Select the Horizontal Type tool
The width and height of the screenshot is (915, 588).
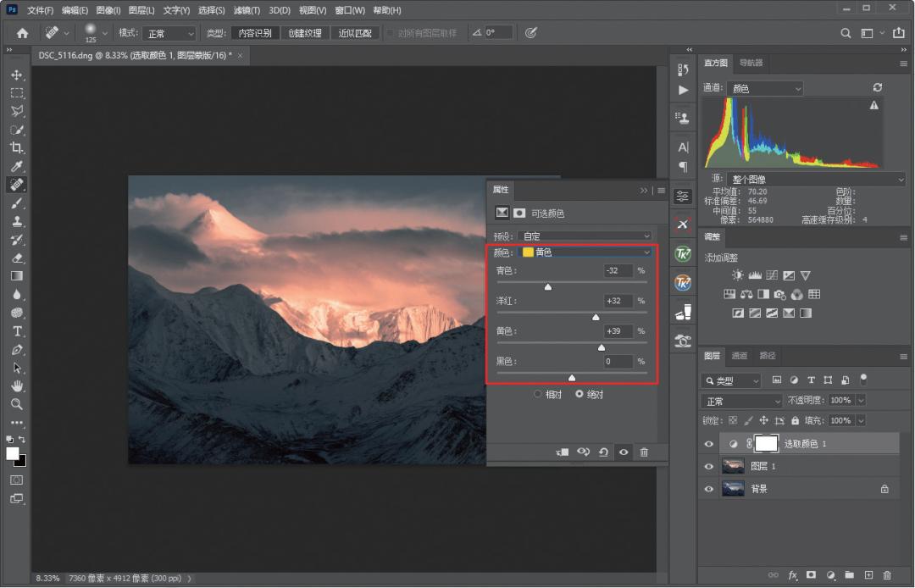point(16,331)
